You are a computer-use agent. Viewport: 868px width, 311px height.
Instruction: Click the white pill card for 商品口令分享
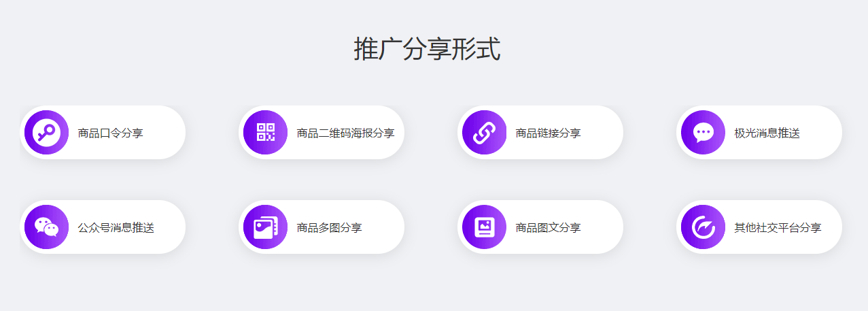pos(103,132)
